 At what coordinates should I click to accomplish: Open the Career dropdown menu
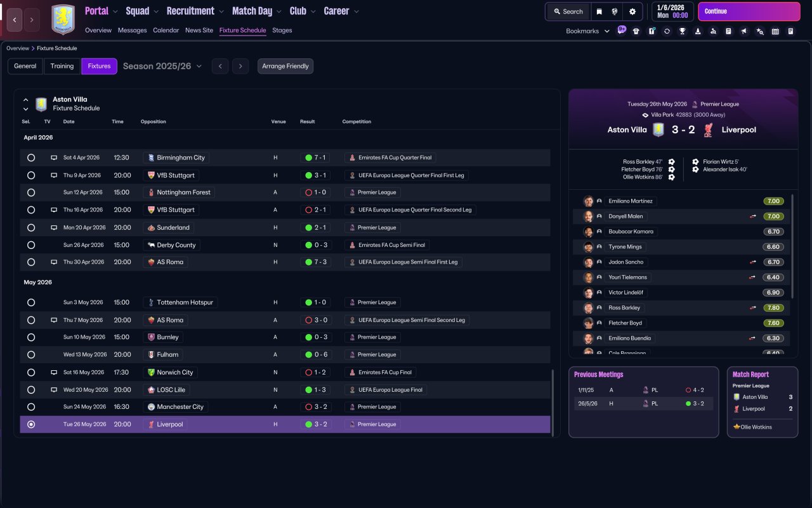tap(341, 11)
